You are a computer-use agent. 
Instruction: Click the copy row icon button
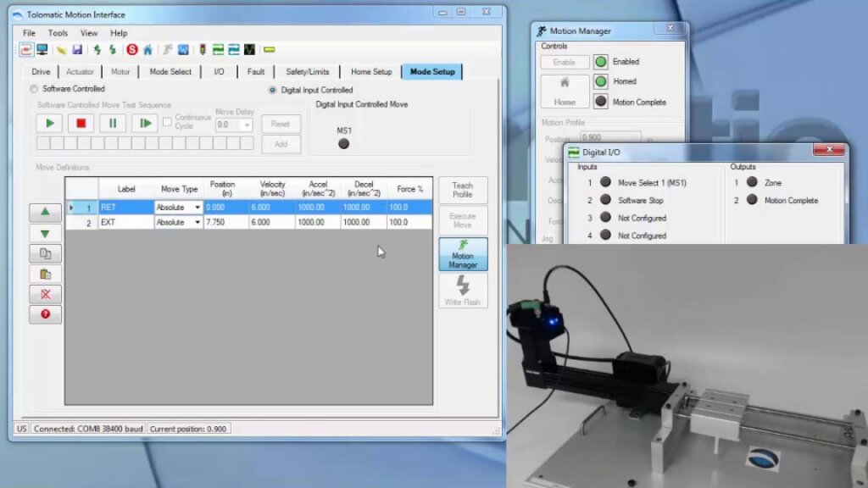click(45, 253)
